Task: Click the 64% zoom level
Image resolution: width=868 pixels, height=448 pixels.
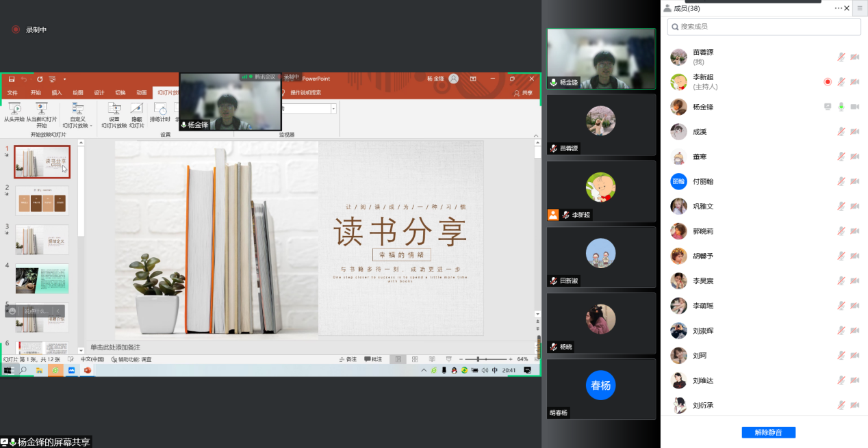Action: 523,359
